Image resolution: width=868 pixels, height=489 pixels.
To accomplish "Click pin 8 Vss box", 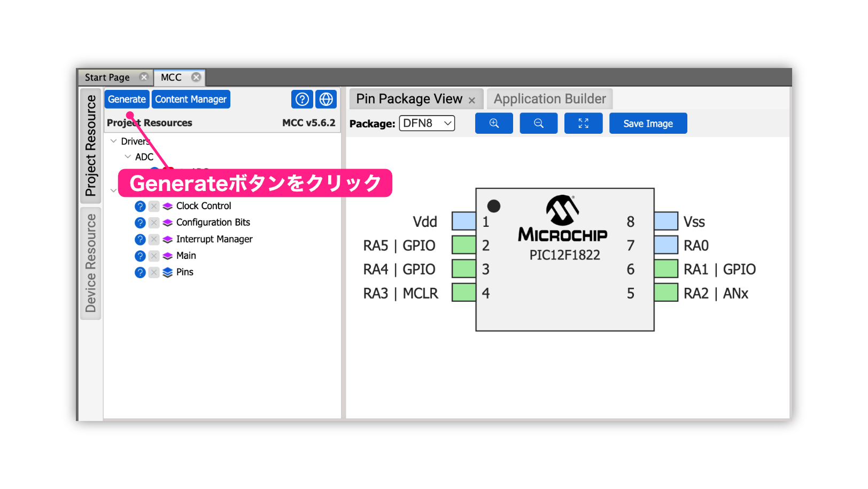I will click(x=666, y=221).
